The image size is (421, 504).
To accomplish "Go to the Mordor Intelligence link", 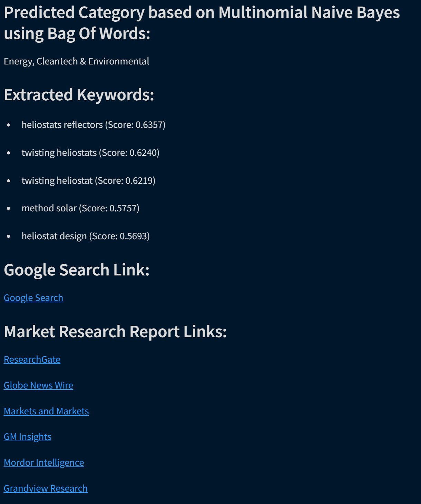I will (x=44, y=463).
